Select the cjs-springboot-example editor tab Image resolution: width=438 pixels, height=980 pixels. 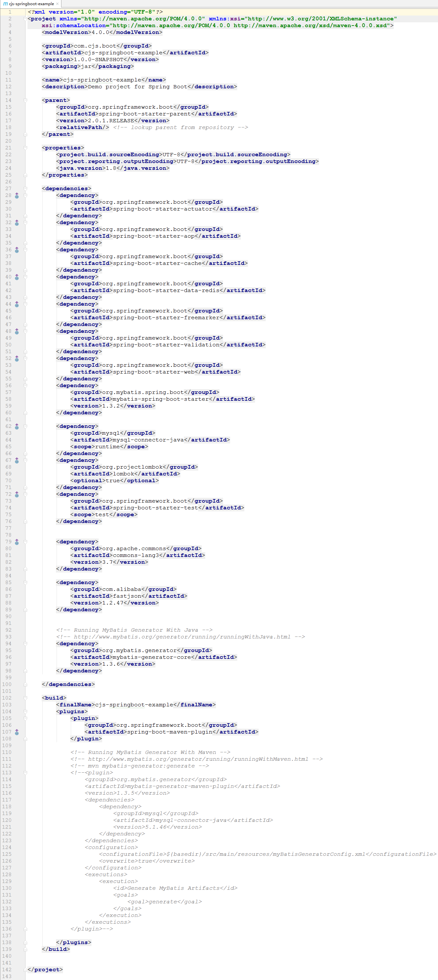point(31,4)
